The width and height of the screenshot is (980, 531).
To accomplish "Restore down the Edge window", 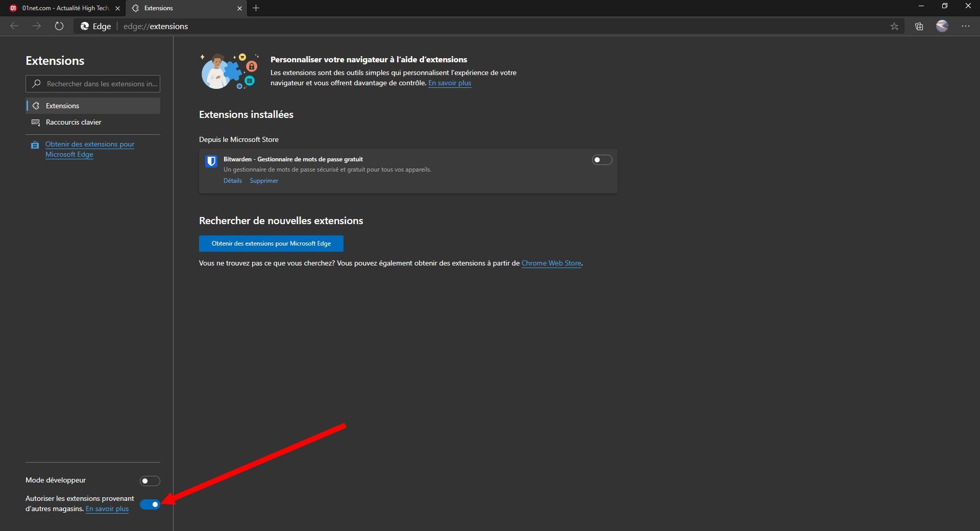I will pos(945,6).
